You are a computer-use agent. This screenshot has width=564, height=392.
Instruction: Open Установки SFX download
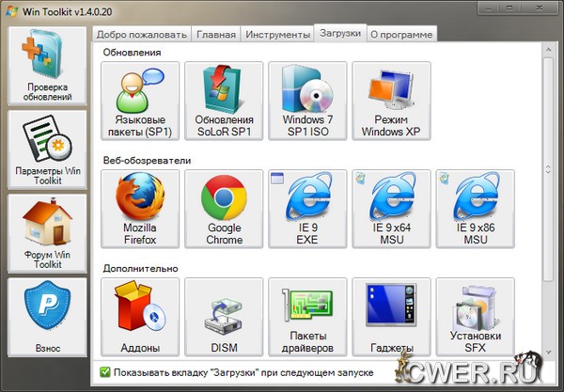coord(475,317)
